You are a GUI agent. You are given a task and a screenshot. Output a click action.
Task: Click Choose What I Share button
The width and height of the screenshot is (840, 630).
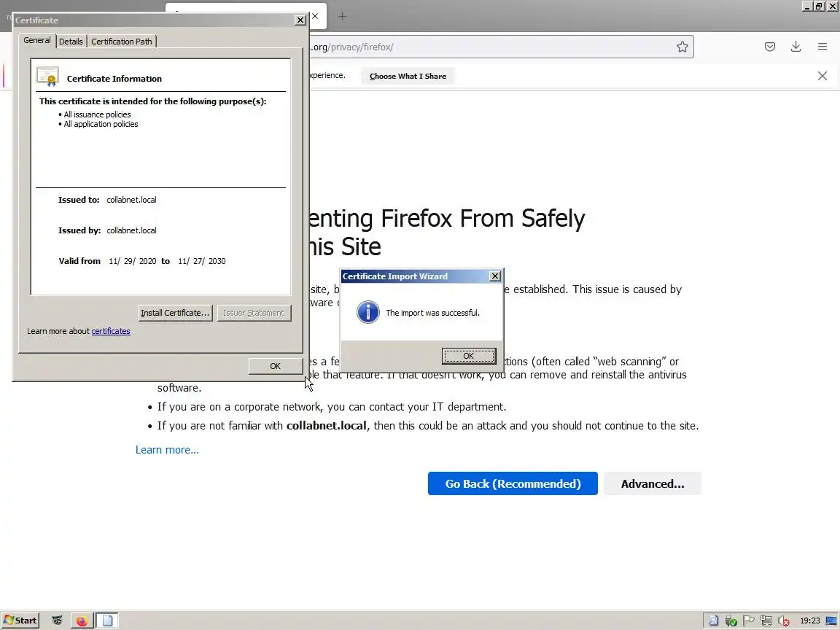pos(408,76)
